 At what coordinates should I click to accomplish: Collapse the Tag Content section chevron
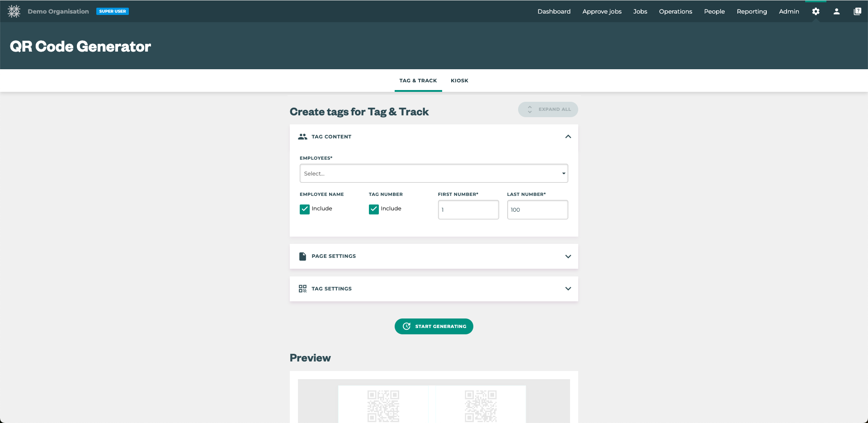pos(568,137)
